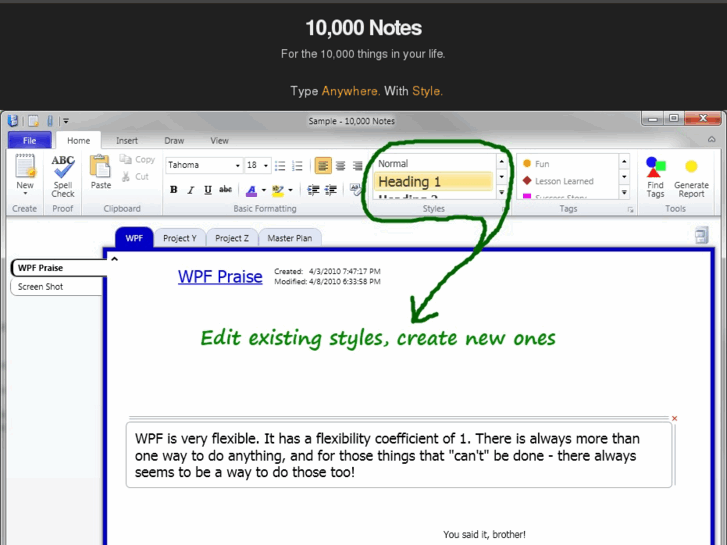Select the Heading 1 style
Screen dimensions: 727x545
[434, 181]
